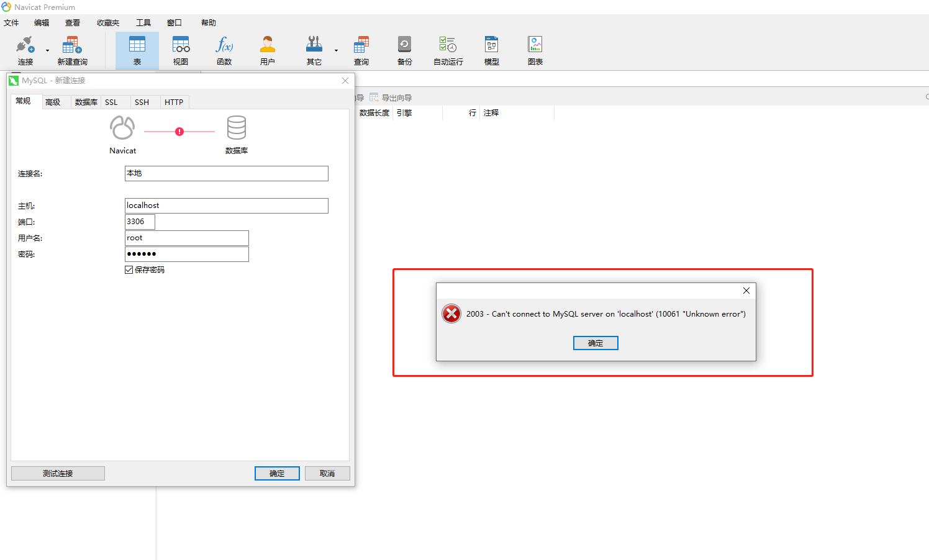Click the Navicat Premium title bar icon
This screenshot has height=560, width=929.
[x=6, y=7]
